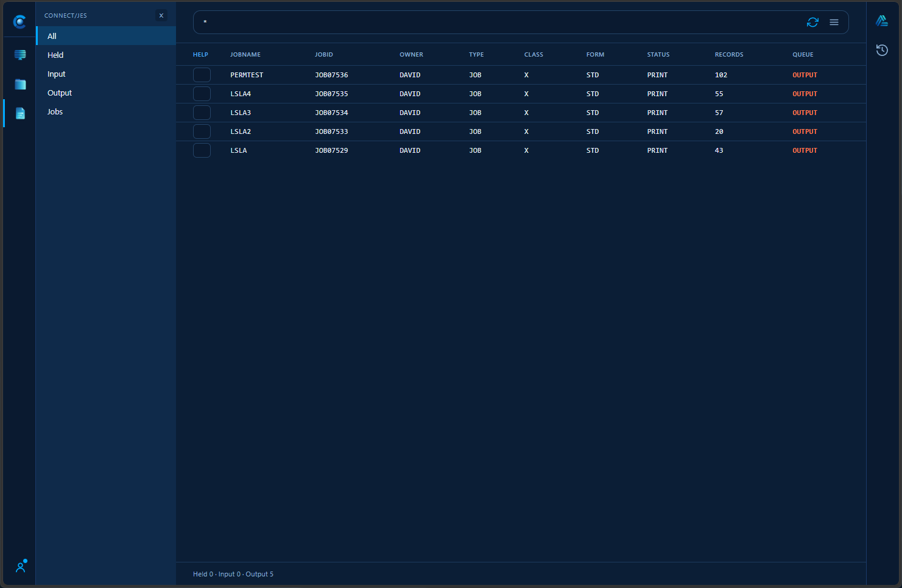Tick the LSLA3 row checkbox

coord(202,113)
